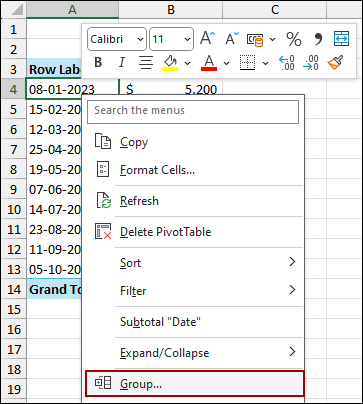This screenshot has width=363, height=404.
Task: Click the Copy icon in the context menu
Action: click(x=103, y=141)
